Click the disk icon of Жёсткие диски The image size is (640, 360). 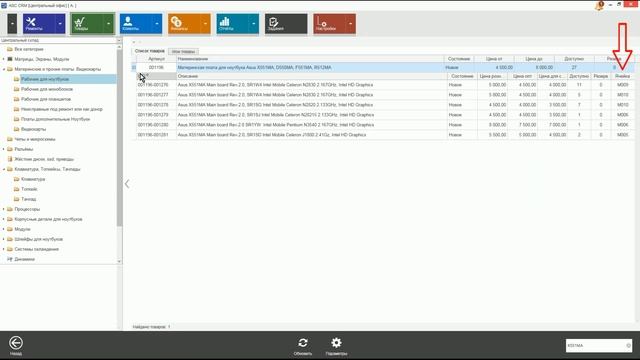click(x=10, y=159)
